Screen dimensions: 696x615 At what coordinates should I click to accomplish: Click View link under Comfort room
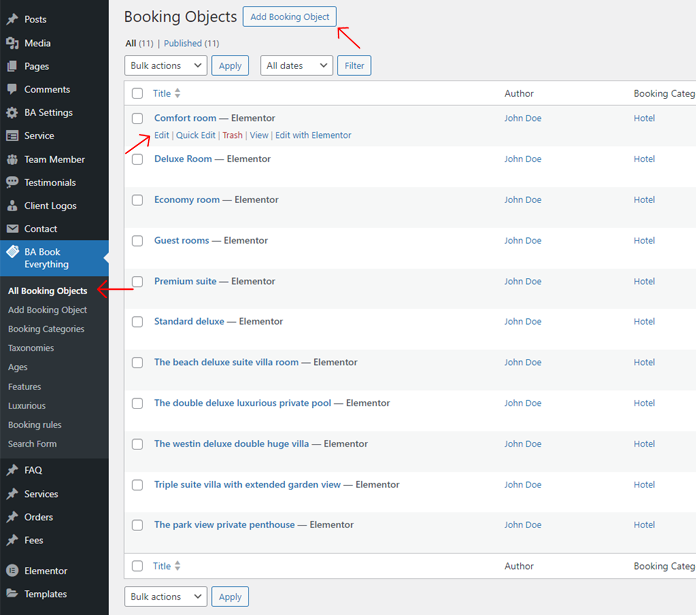259,135
